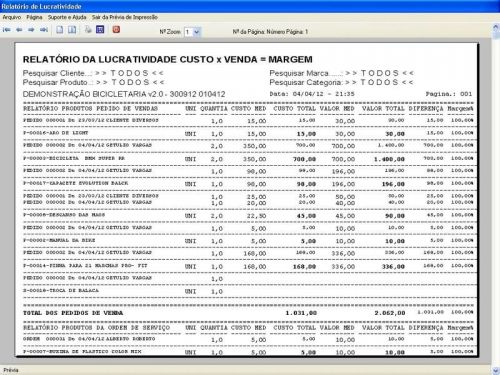This screenshot has width=500, height=375.
Task: Click product row P-00007-BUZINA DE PLASTICO
Action: click(248, 352)
